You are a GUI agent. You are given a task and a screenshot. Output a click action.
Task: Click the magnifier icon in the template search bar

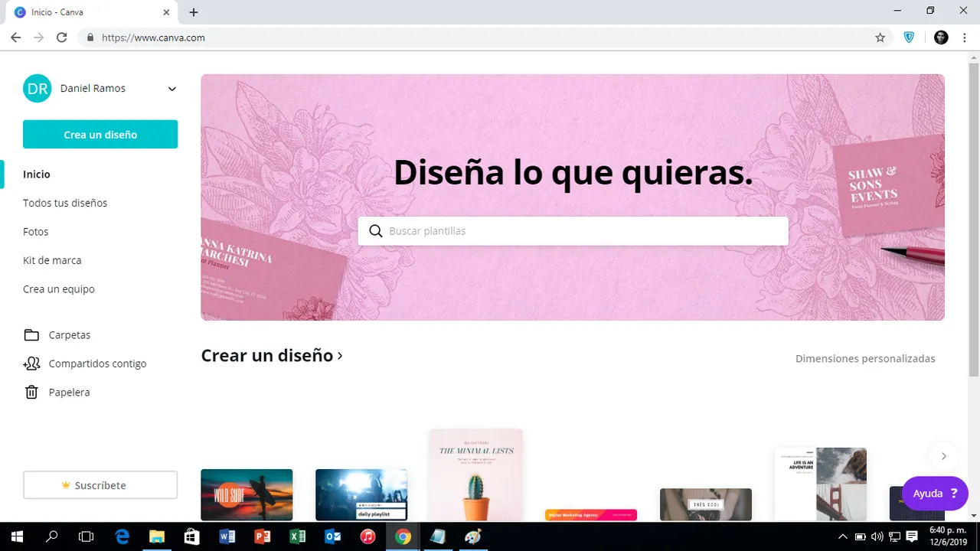[x=376, y=230]
